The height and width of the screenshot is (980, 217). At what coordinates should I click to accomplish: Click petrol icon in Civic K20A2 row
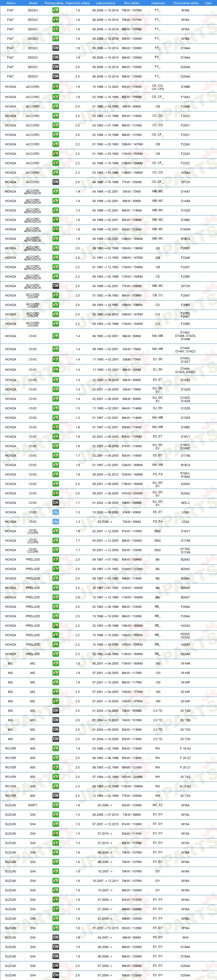55,493
